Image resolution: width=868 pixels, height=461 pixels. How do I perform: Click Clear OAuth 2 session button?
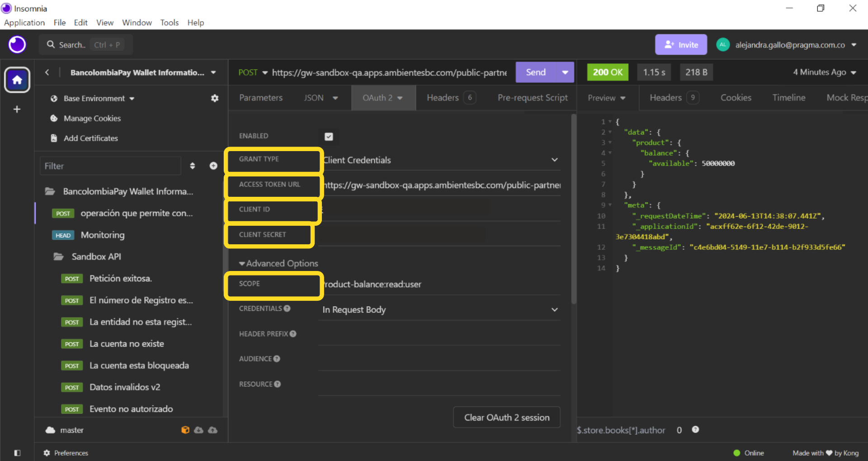tap(507, 418)
